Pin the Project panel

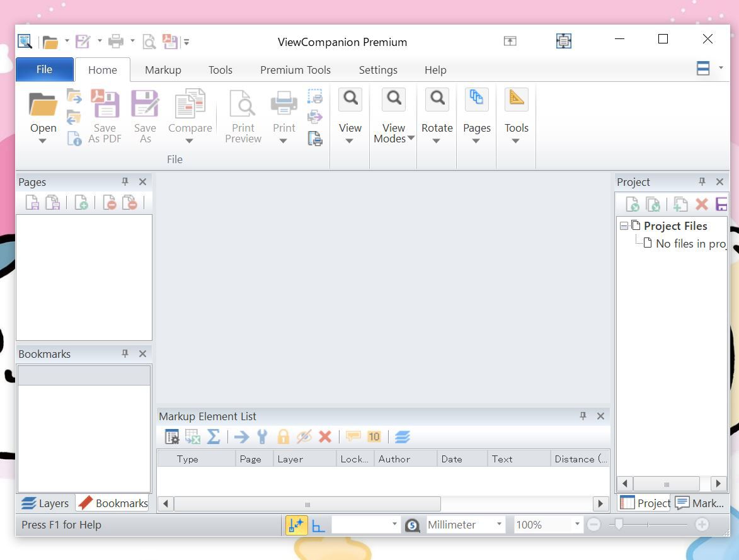[x=702, y=181]
